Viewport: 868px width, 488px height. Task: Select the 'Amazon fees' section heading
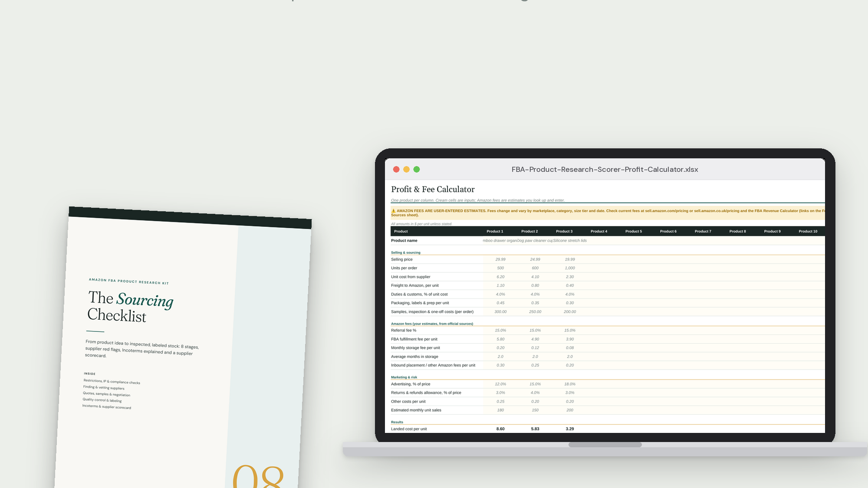click(x=432, y=324)
